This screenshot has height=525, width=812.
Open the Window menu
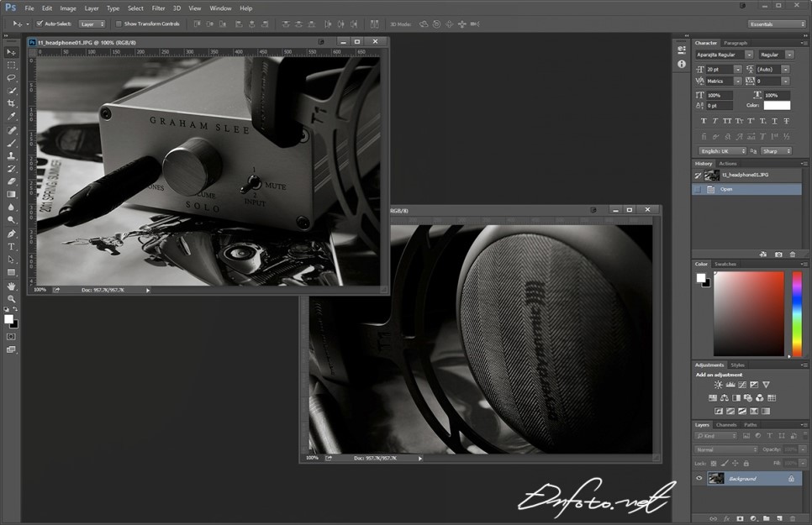point(220,8)
